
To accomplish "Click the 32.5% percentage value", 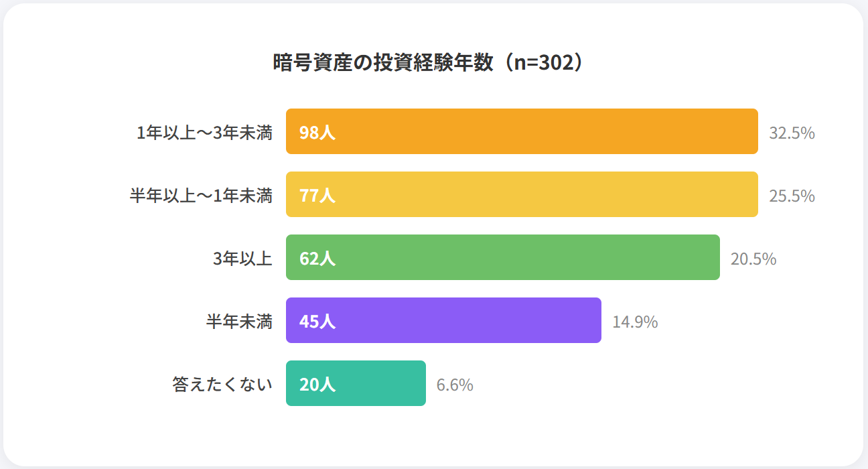I will point(792,133).
